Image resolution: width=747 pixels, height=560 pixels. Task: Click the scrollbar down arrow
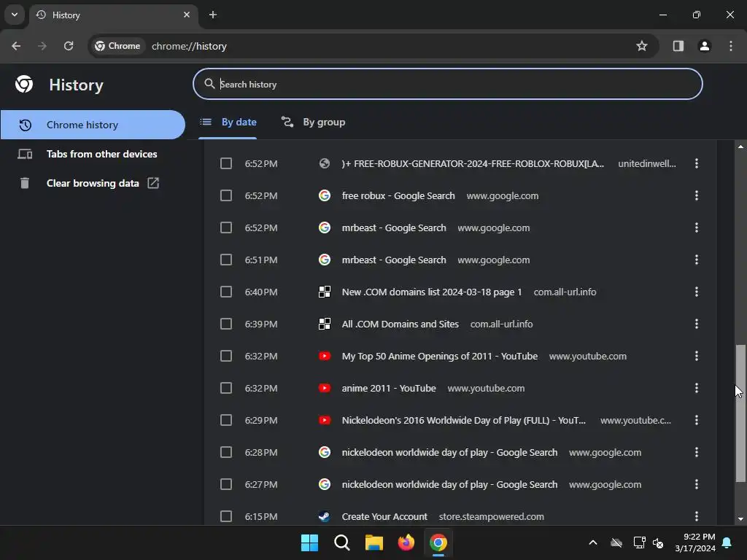click(x=740, y=519)
